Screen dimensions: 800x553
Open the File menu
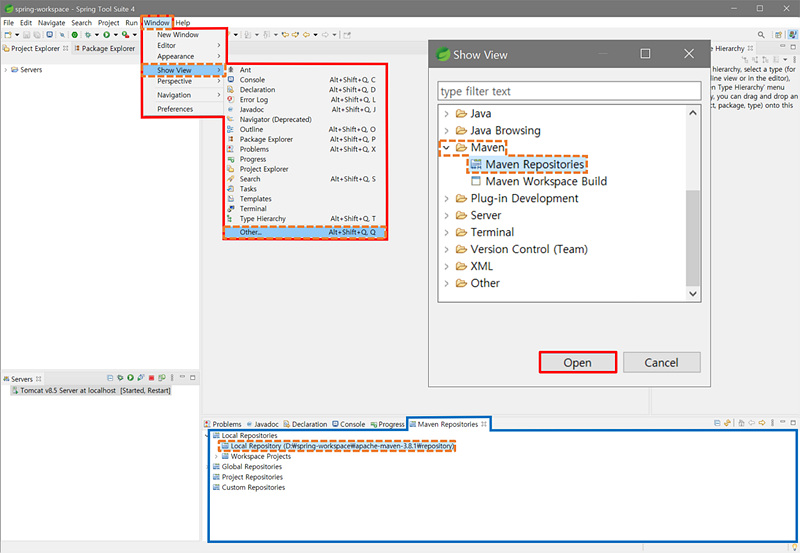tap(9, 22)
